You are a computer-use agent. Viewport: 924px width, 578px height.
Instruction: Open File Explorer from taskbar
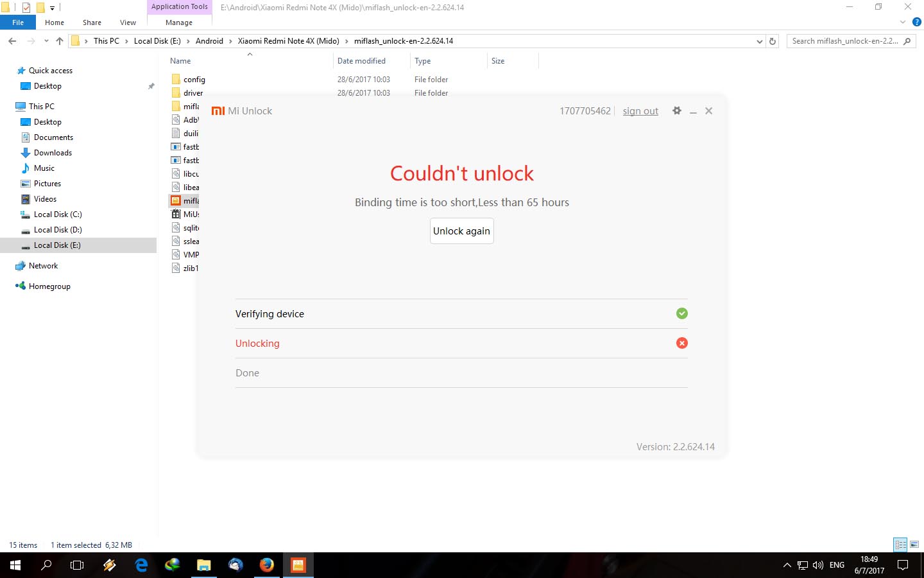(x=204, y=565)
